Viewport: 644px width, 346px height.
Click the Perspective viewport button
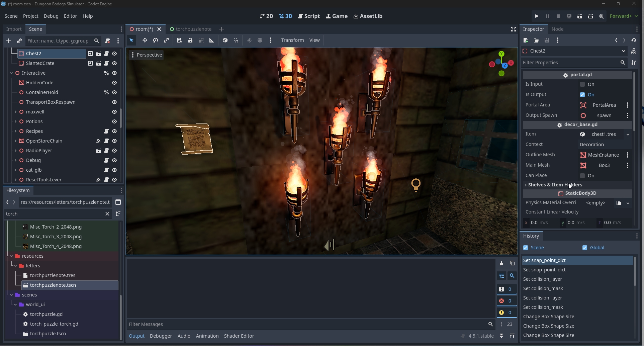[x=146, y=55]
